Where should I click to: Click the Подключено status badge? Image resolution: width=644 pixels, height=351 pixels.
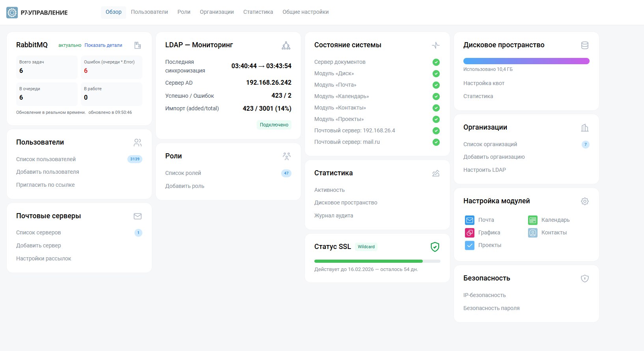pos(274,125)
